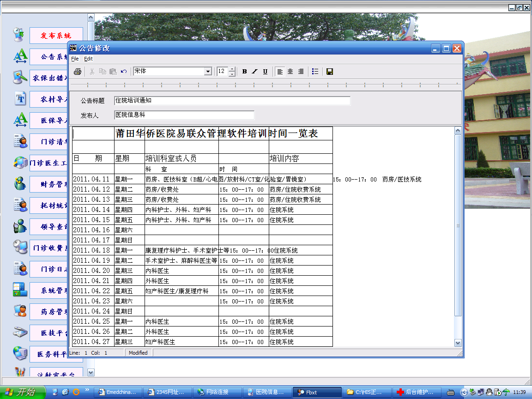Click the globe monitor icon beside 医务科平
532x399 pixels.
[x=20, y=353]
